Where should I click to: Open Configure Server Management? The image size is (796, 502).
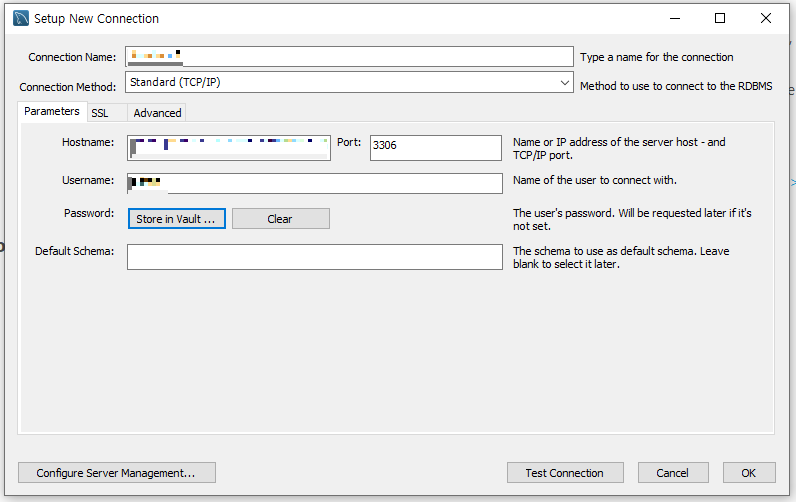117,473
